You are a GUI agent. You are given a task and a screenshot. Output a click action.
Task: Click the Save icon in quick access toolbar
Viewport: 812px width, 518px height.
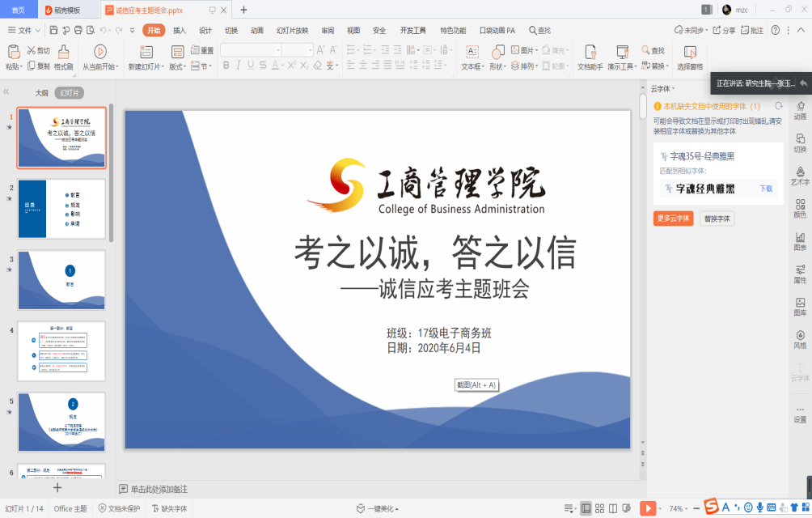53,30
